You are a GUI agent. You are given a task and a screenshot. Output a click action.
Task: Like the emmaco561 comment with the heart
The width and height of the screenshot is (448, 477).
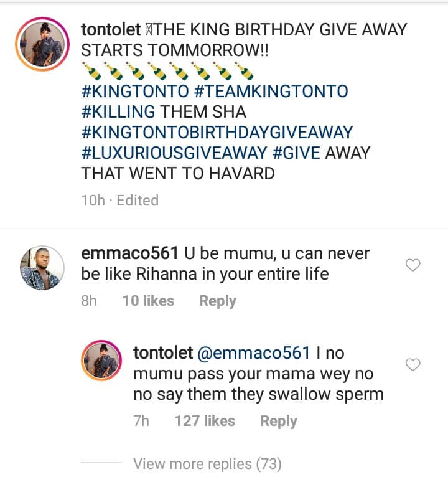click(x=413, y=265)
